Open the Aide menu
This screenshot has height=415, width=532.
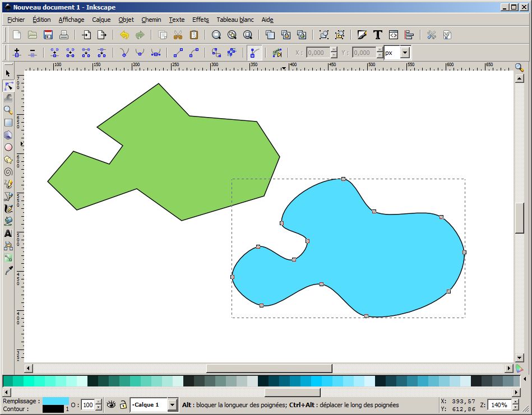coord(267,20)
